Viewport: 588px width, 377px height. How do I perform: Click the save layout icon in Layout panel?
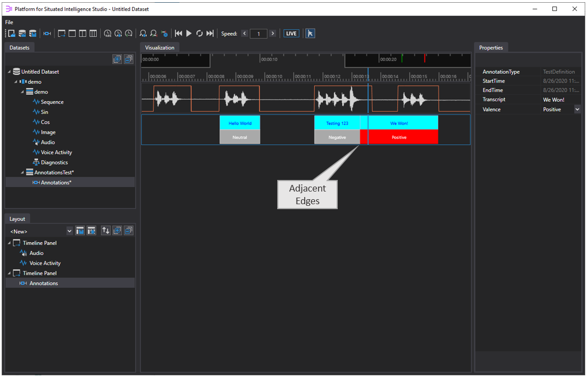[80, 231]
